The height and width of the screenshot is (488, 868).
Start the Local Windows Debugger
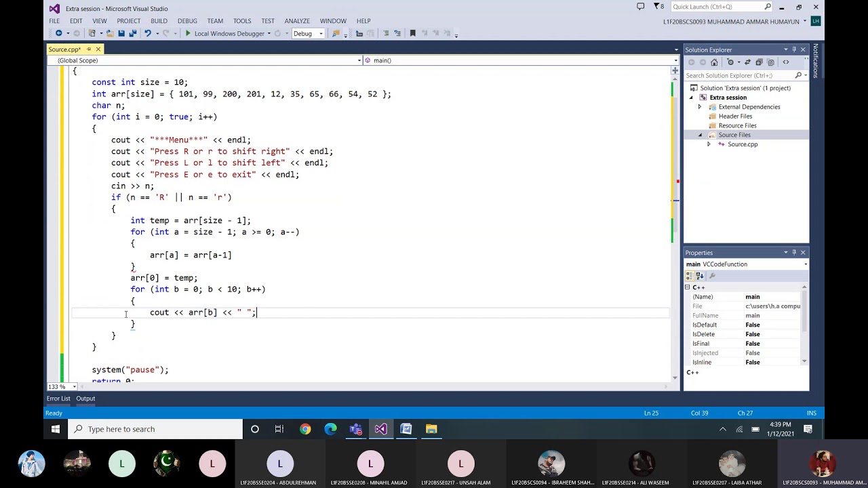tap(225, 33)
